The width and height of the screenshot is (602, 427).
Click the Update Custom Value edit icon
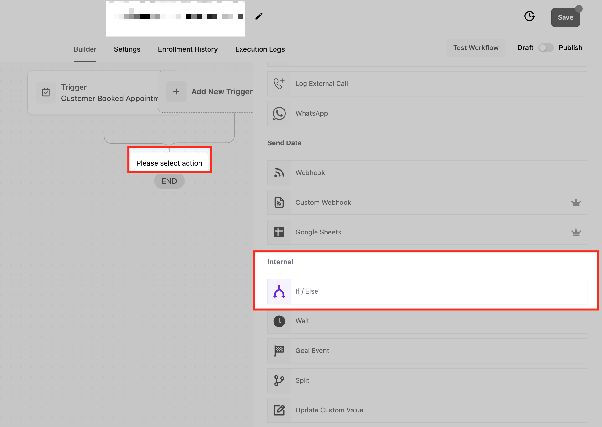[x=279, y=410]
